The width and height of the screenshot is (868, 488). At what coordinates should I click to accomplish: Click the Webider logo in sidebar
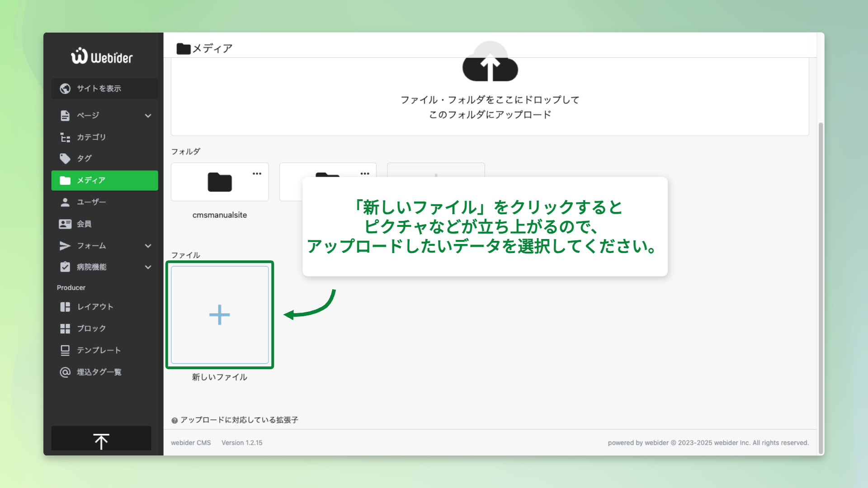tap(102, 56)
